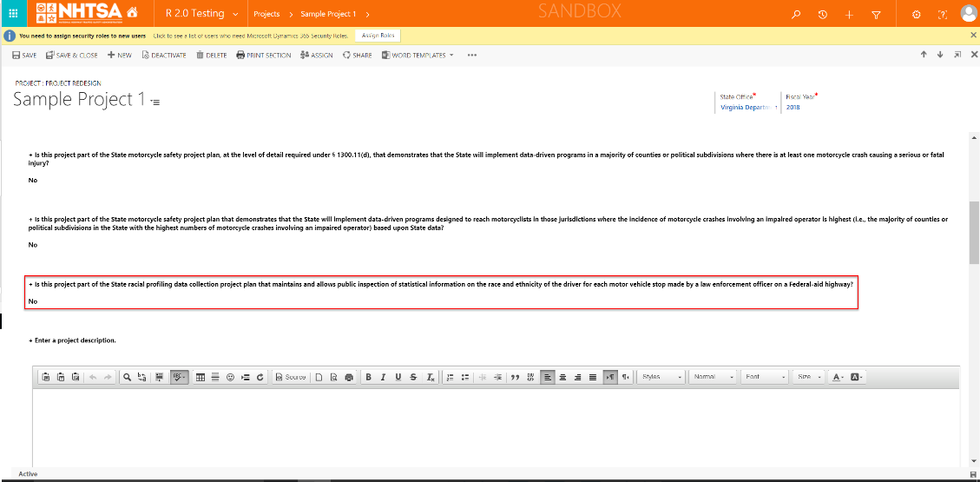Viewport: 980px width, 482px height.
Task: Click the Assign Roles button
Action: (377, 36)
